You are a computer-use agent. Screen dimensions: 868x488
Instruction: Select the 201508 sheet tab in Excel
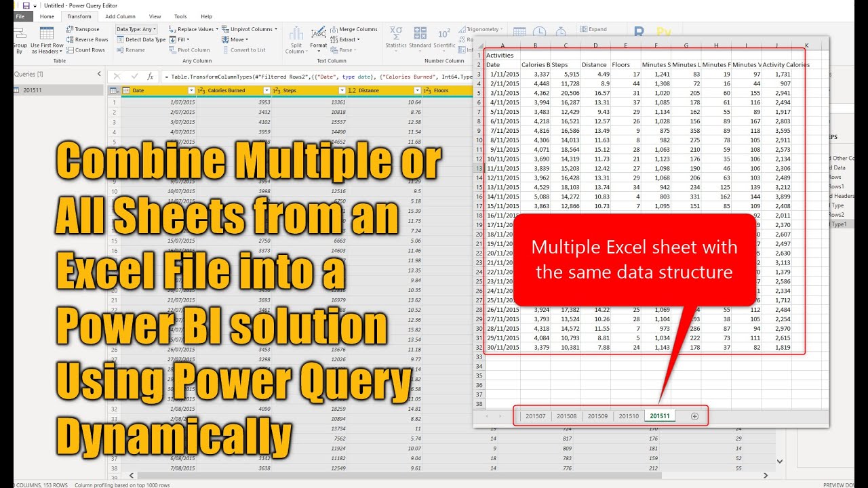[567, 416]
